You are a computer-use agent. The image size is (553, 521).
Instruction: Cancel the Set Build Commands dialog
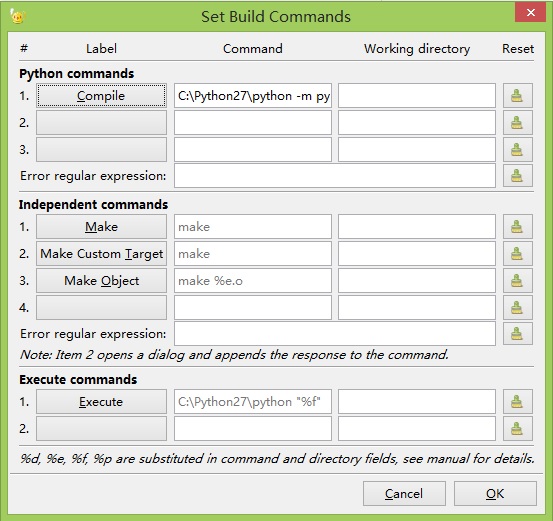point(404,493)
